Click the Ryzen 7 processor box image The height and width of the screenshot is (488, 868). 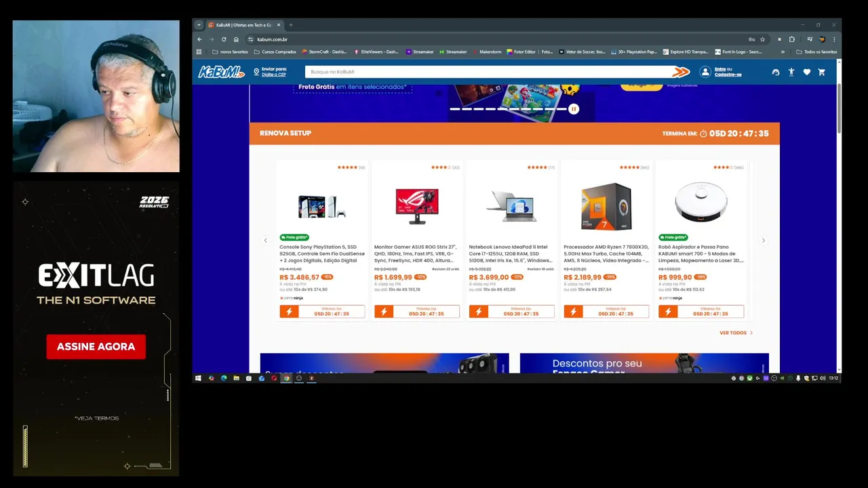click(606, 206)
